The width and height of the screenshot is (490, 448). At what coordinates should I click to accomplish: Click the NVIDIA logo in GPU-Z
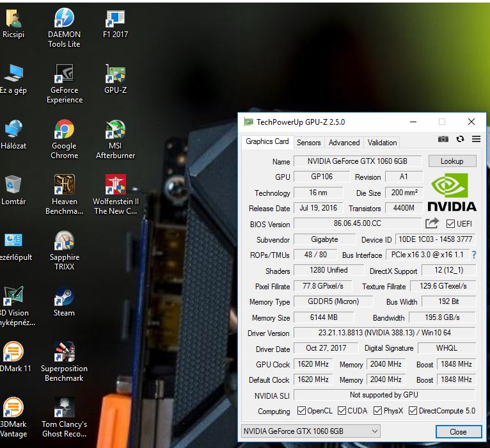[x=452, y=193]
